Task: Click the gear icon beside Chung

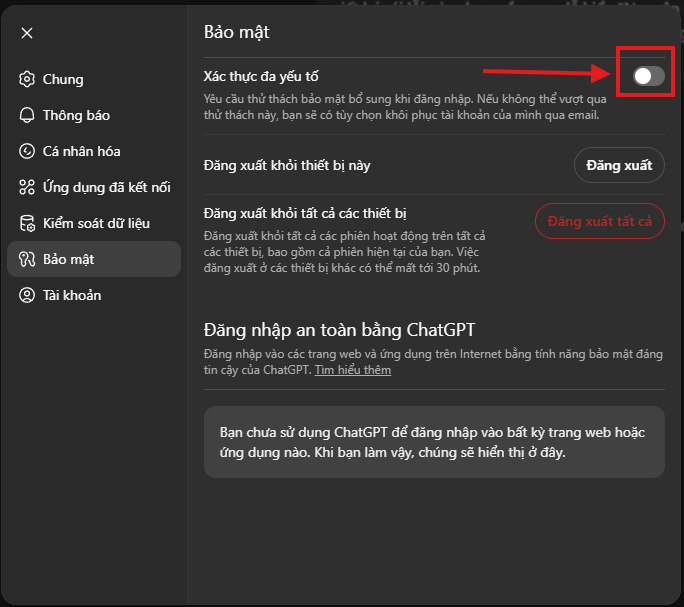Action: [27, 79]
